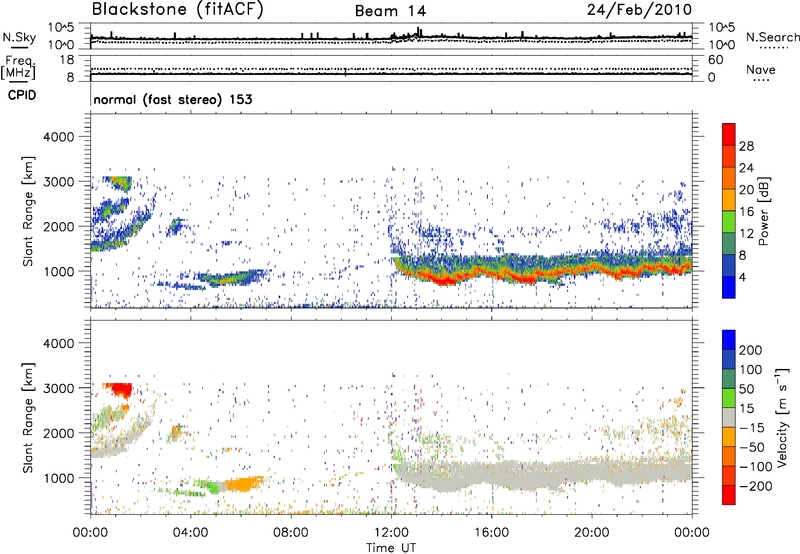
Task: Select the '12' label on Power color bar
Action: click(x=746, y=234)
